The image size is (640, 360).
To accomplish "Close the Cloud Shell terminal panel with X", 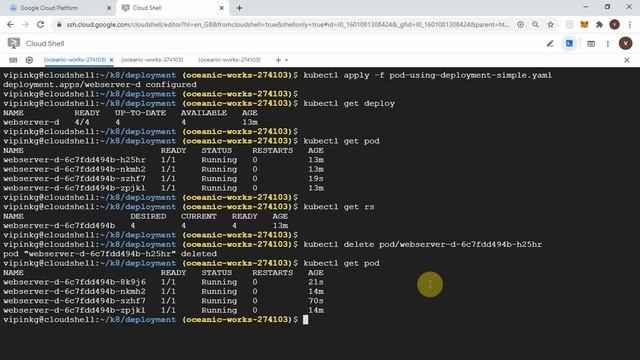I will click(627, 60).
